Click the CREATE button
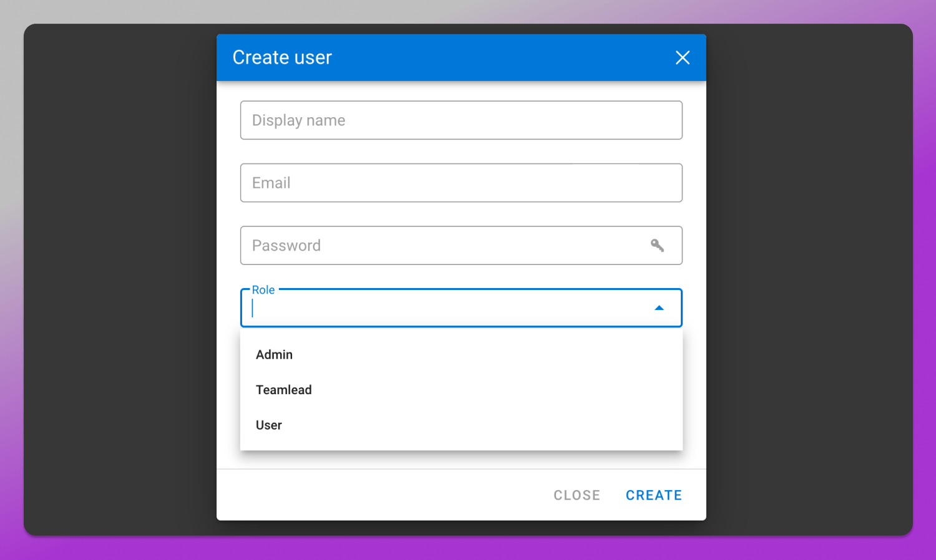 (654, 495)
